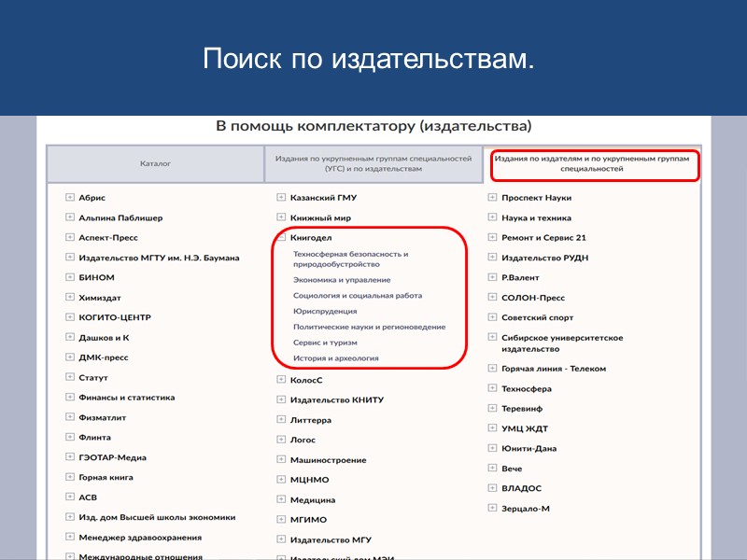Expand the БИНОМ publisher node
747x560 pixels.
click(70, 277)
